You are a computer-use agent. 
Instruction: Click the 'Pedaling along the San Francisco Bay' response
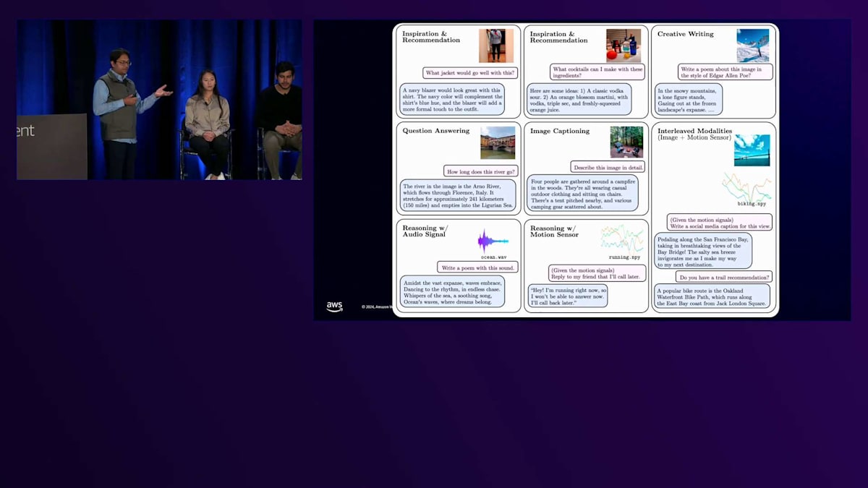click(x=703, y=251)
